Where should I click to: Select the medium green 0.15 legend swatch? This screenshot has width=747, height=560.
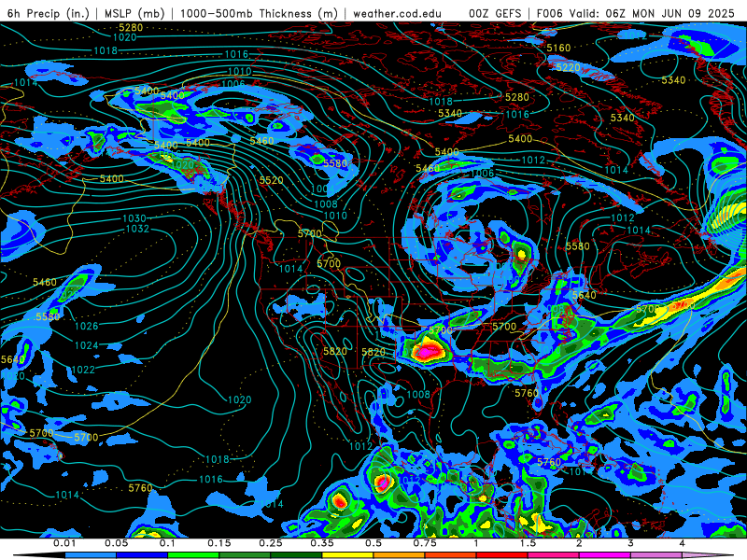click(245, 555)
